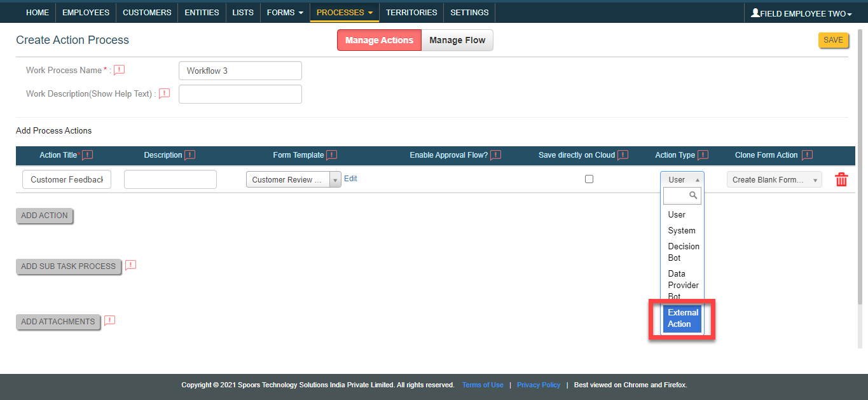Viewport: 868px width, 400px height.
Task: Click inside the Description input field
Action: point(170,179)
